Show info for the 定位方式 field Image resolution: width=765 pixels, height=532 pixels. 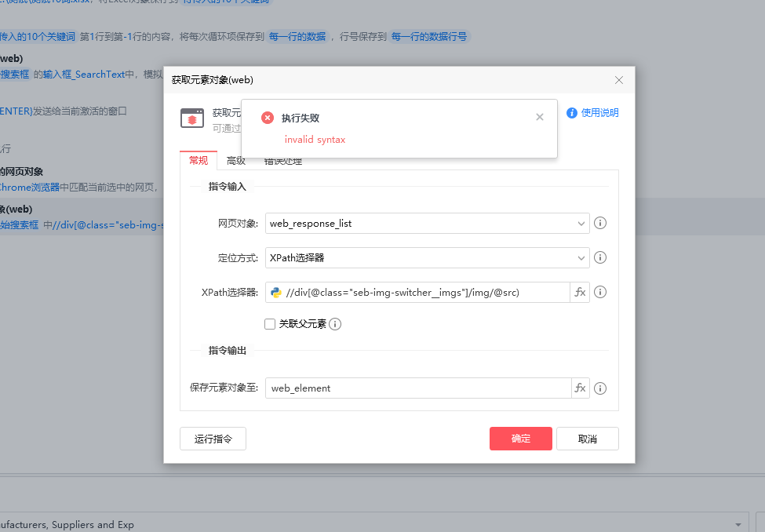click(600, 257)
